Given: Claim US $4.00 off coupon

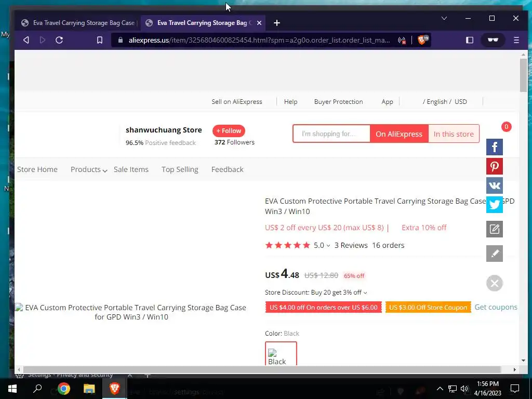Looking at the screenshot, I should (323, 308).
